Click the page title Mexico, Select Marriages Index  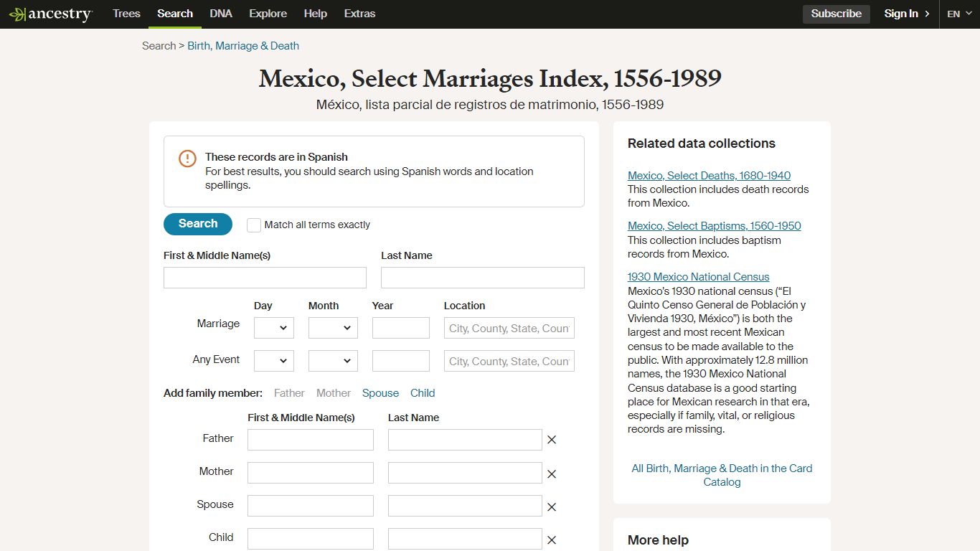(x=490, y=78)
